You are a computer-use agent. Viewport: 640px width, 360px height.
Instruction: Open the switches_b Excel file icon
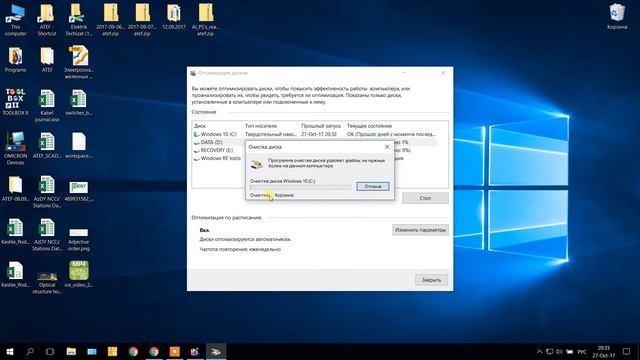click(x=78, y=103)
